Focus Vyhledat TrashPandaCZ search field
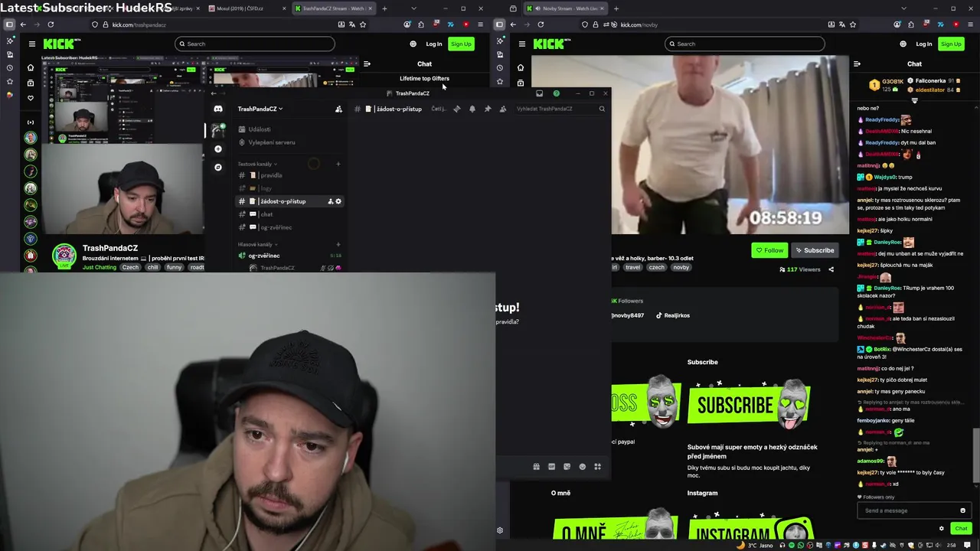 tap(560, 109)
